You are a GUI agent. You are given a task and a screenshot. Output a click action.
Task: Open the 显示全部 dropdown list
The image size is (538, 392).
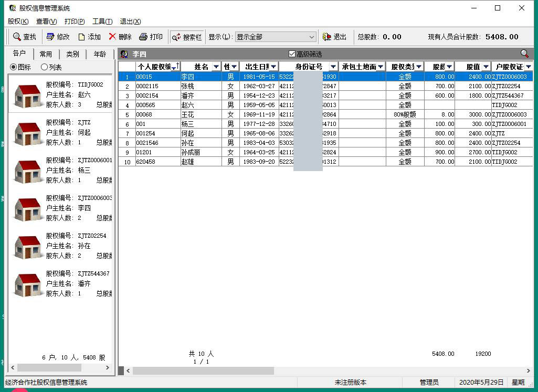[311, 37]
